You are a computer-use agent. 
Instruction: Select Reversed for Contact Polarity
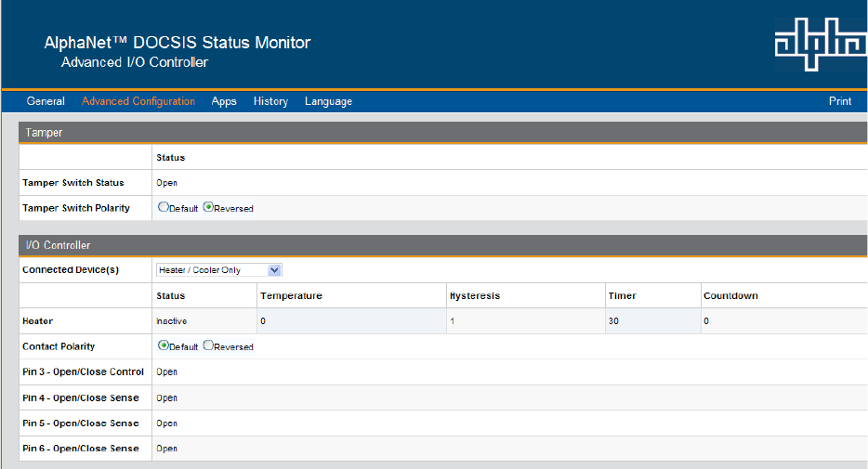pyautogui.click(x=208, y=345)
